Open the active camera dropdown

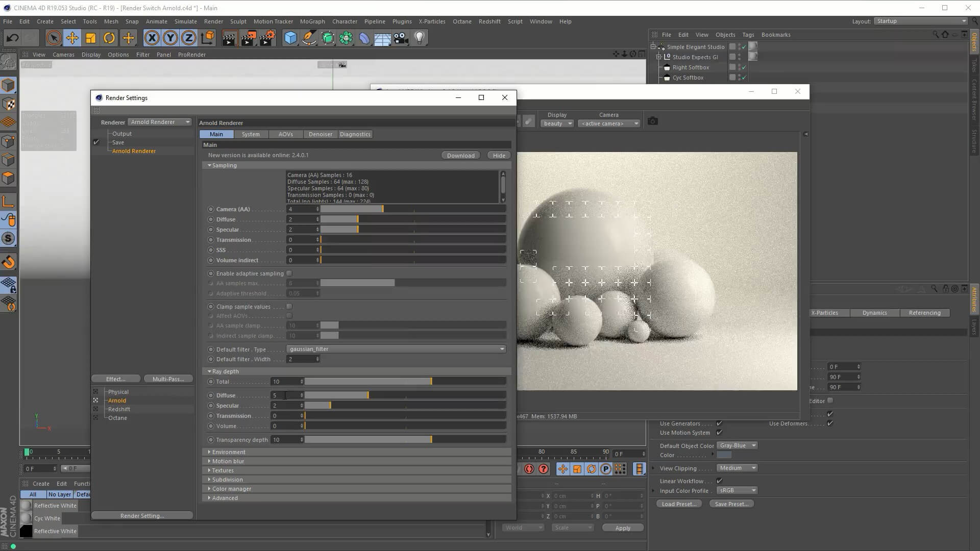point(609,123)
